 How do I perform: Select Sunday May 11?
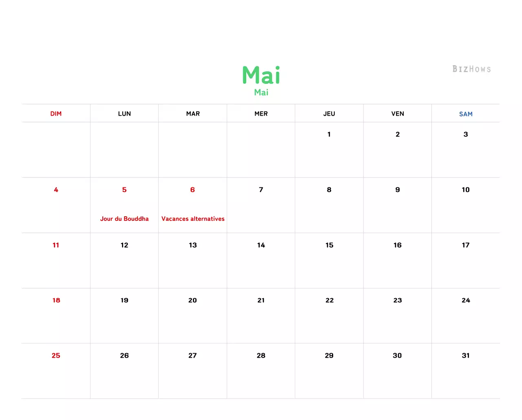coord(56,245)
